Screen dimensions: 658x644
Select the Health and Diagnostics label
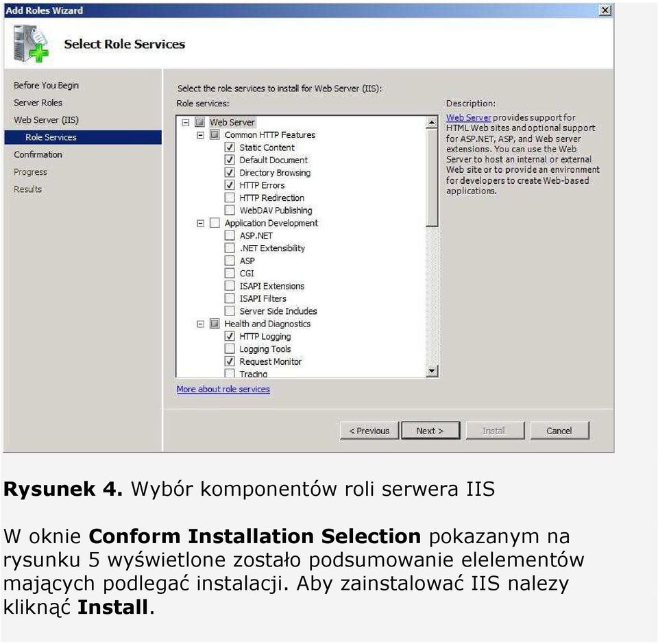click(x=267, y=324)
